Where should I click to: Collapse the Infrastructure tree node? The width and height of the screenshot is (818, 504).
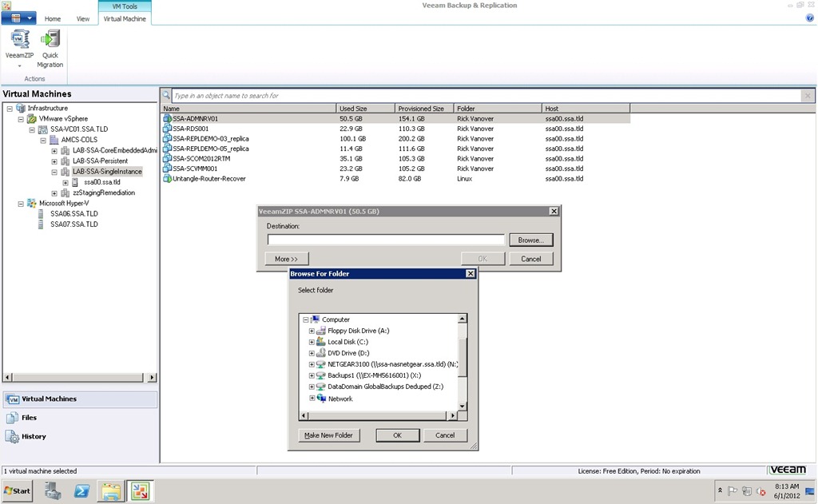[x=10, y=109]
